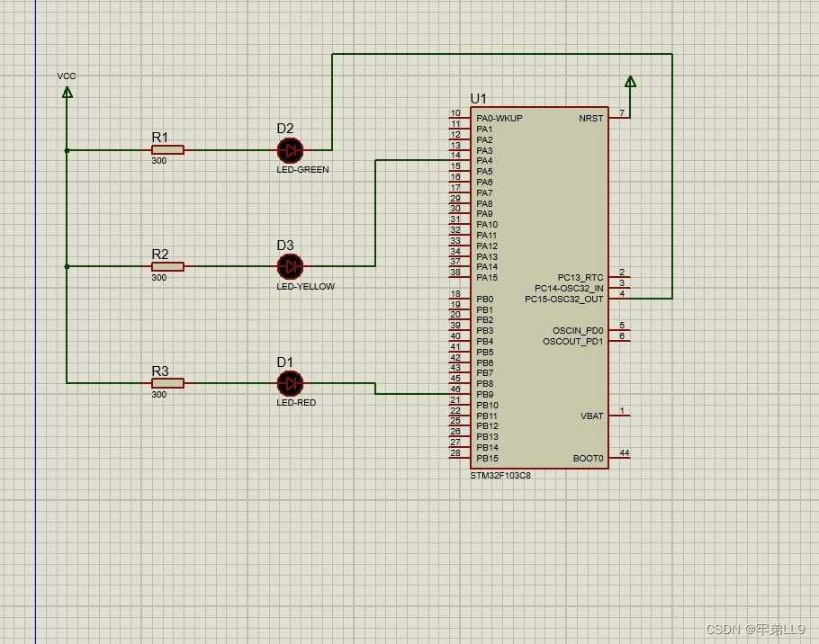The width and height of the screenshot is (819, 644).
Task: Select the PA0-WKUP pin label
Action: [499, 119]
